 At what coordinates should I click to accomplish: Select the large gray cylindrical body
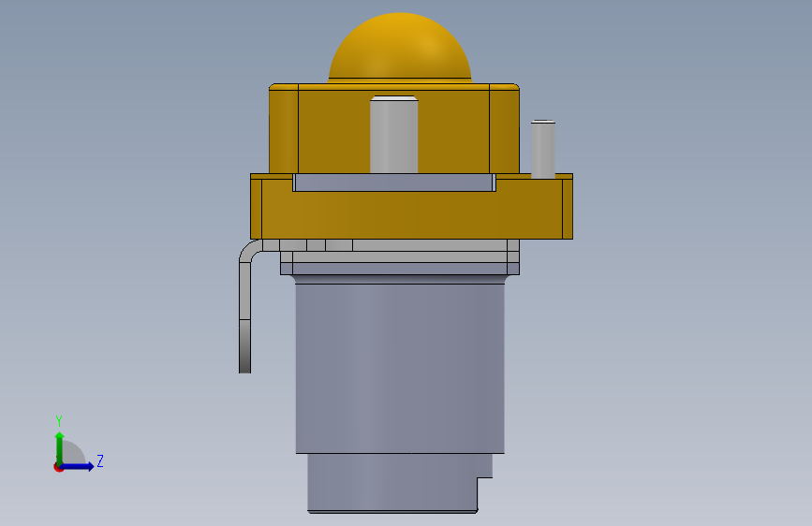click(x=400, y=368)
